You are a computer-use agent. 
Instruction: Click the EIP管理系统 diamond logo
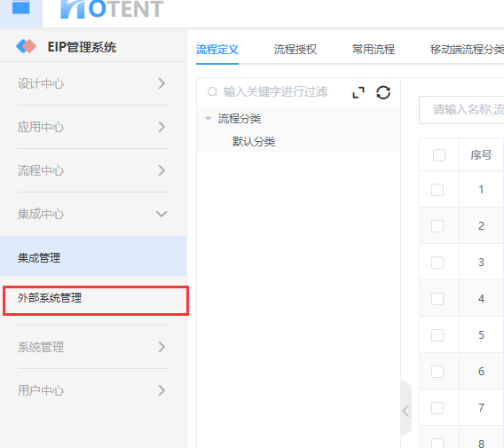point(26,46)
